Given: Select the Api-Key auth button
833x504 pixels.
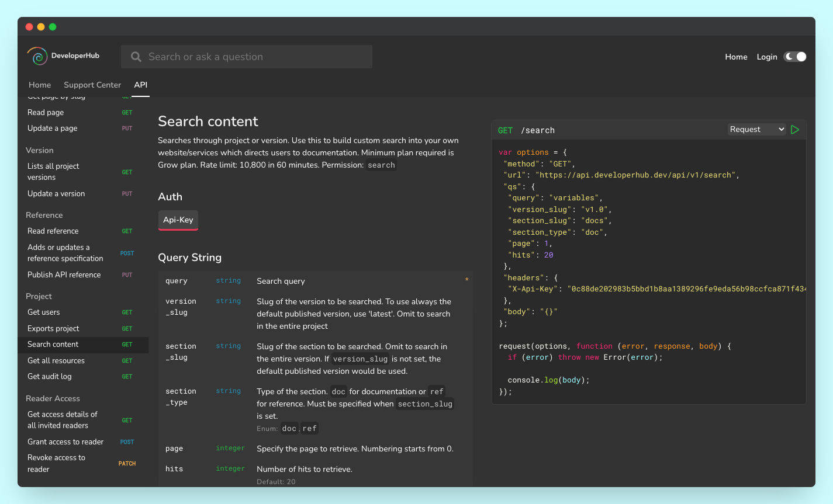Looking at the screenshot, I should point(178,220).
